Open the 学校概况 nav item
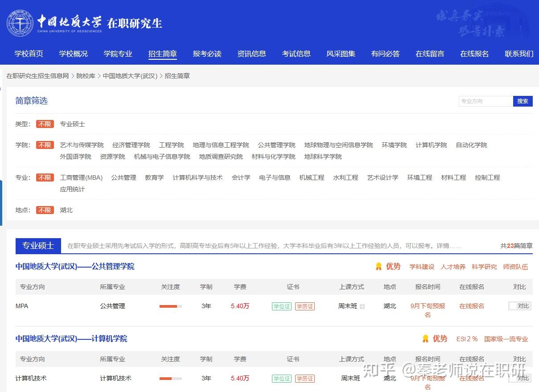The width and height of the screenshot is (539, 392). (74, 54)
